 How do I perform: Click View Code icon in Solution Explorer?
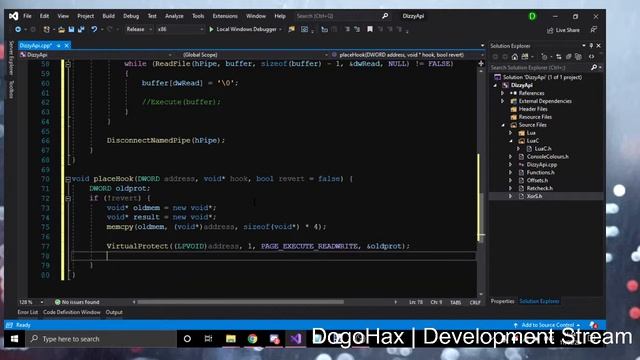591,57
